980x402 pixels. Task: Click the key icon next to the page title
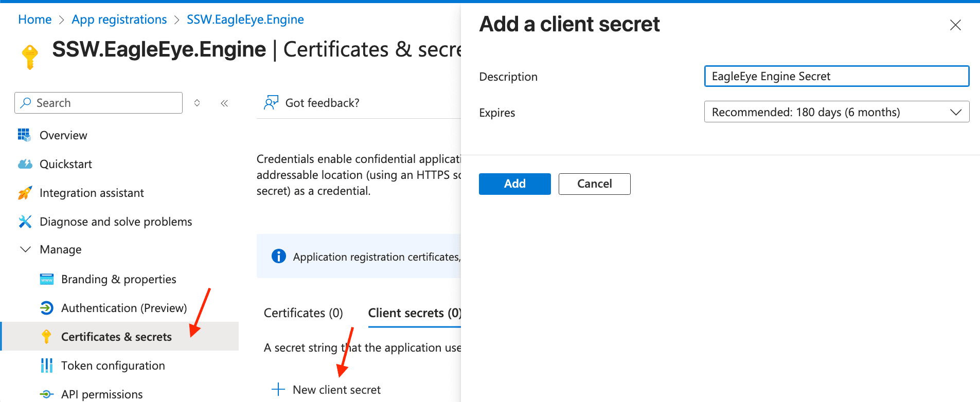coord(29,55)
